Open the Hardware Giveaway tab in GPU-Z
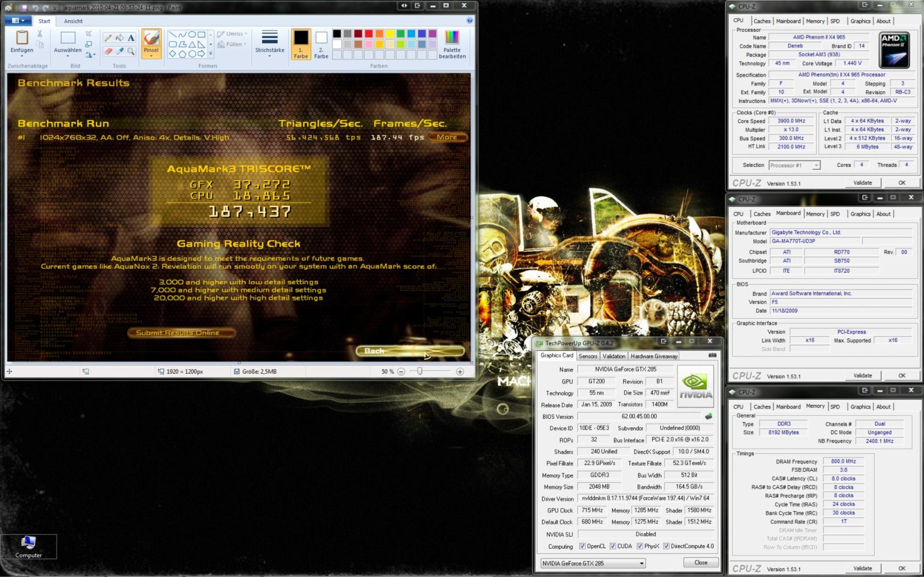The width and height of the screenshot is (924, 577). coord(654,356)
